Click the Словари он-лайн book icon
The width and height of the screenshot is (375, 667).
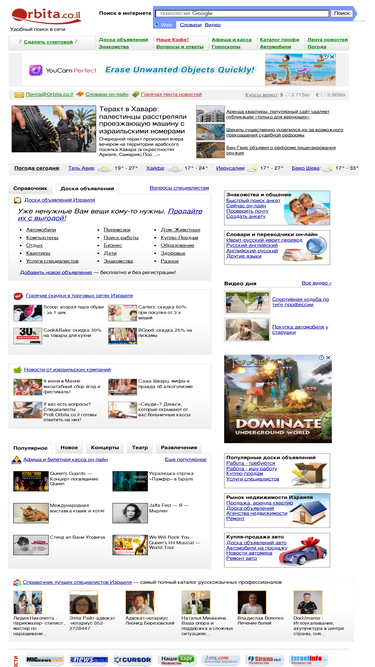click(80, 94)
